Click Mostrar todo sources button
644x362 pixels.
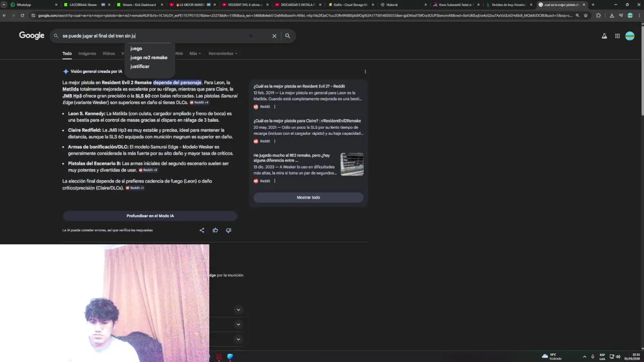(x=308, y=198)
